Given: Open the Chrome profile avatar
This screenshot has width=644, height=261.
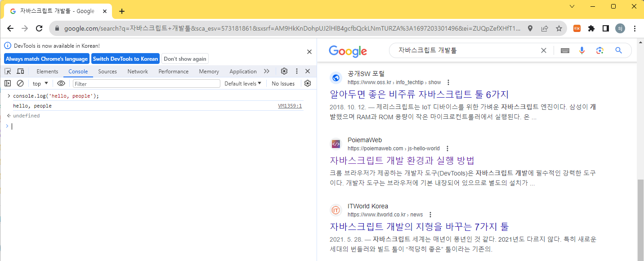Looking at the screenshot, I should click(x=620, y=28).
